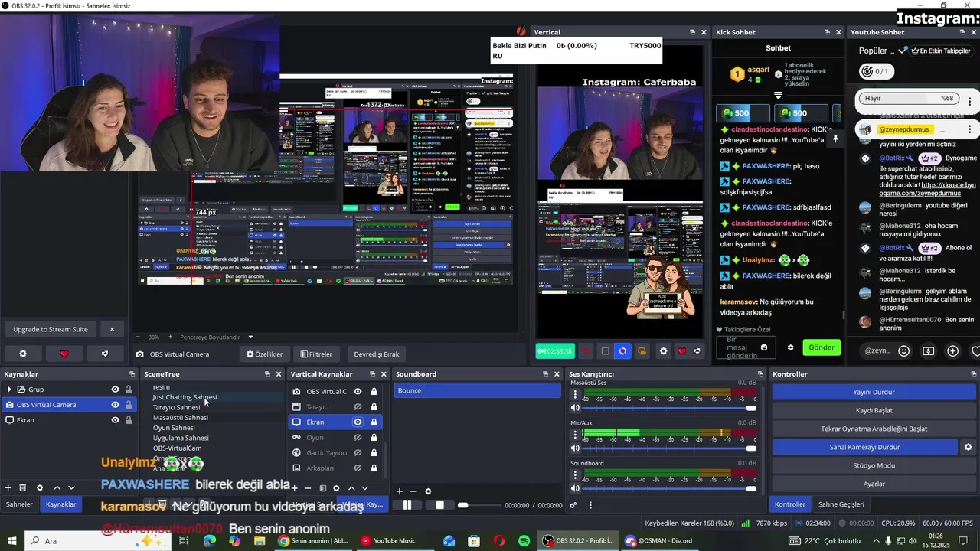
Task: Open Filtreler for selected source
Action: pyautogui.click(x=316, y=354)
